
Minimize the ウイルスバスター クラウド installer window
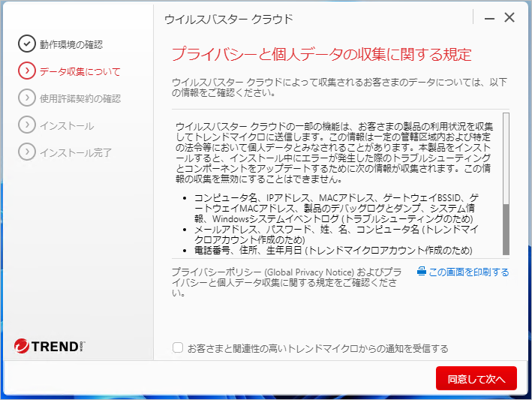tap(489, 18)
